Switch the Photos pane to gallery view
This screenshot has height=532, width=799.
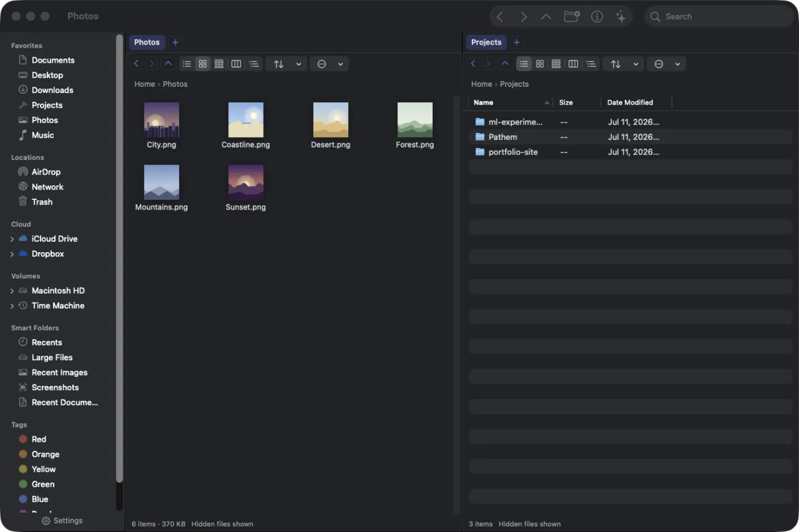tap(219, 64)
